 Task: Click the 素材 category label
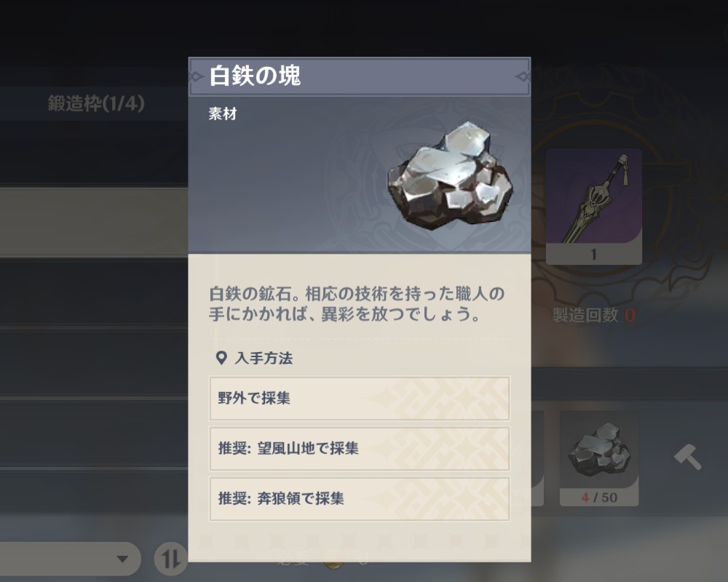click(x=223, y=113)
